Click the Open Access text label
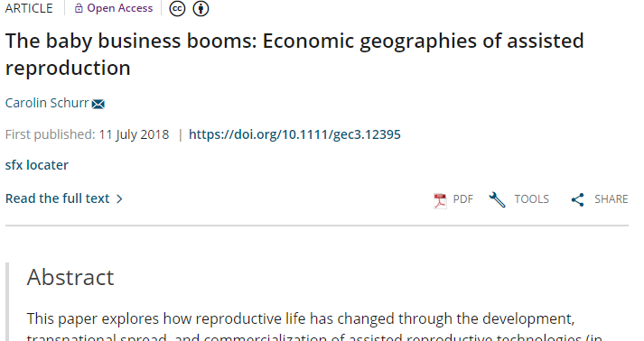Screen dimensions: 644x341 click(119, 8)
